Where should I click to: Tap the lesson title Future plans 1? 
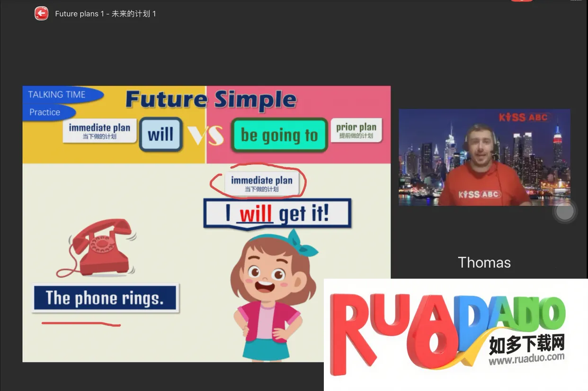[105, 14]
